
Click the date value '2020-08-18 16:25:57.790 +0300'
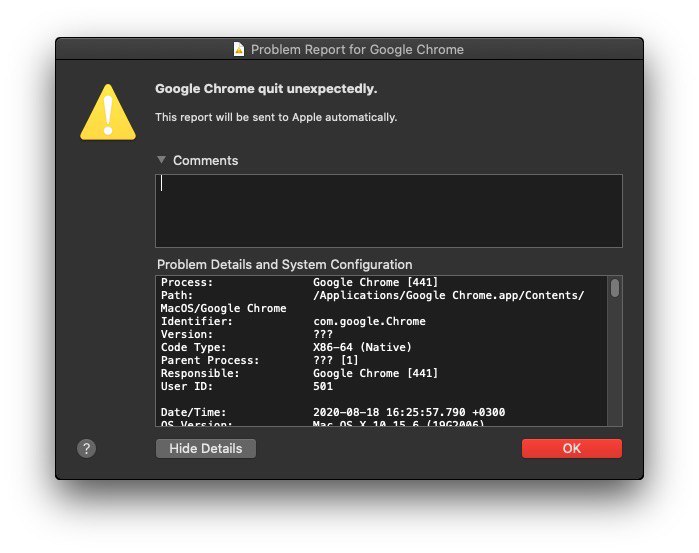(x=409, y=412)
